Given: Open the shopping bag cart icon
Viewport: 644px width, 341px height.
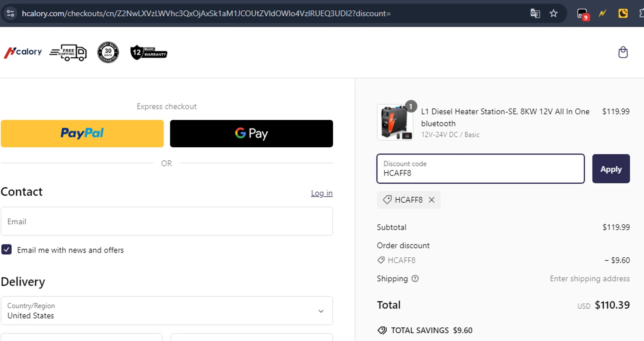Looking at the screenshot, I should tap(623, 52).
